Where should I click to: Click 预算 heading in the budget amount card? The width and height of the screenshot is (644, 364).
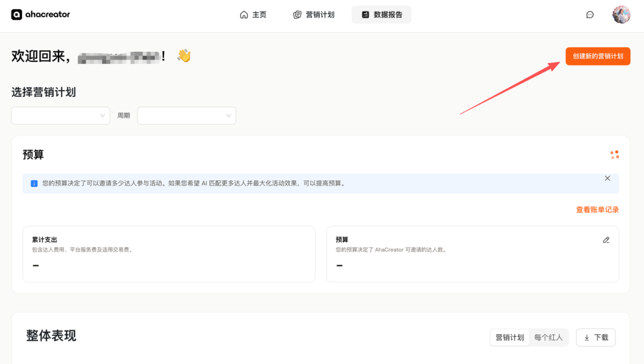pyautogui.click(x=342, y=239)
